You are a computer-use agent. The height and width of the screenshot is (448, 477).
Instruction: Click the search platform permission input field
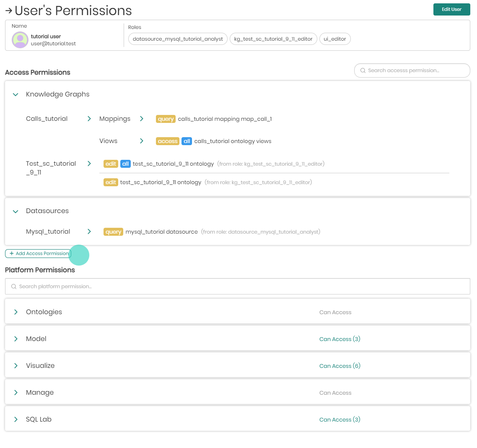tap(168, 286)
